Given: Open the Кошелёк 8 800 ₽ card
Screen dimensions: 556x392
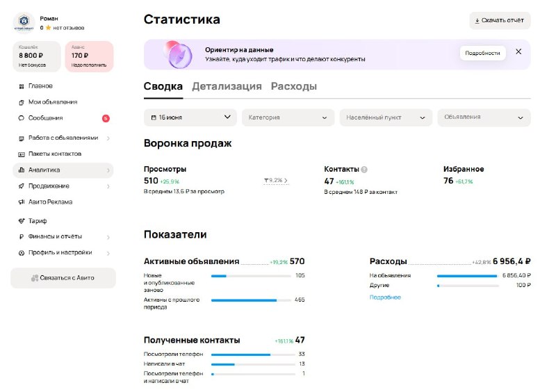Looking at the screenshot, I should (x=37, y=56).
